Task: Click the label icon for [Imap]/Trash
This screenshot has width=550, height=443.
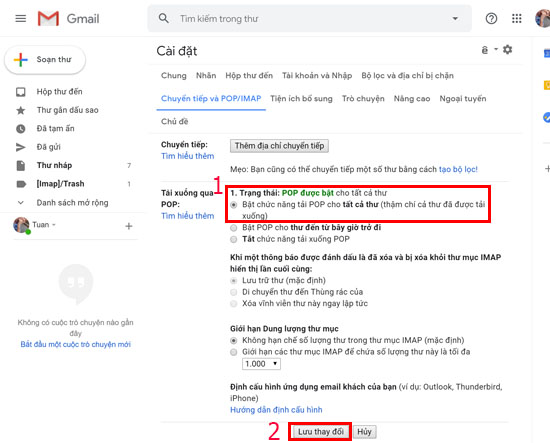Action: click(21, 184)
